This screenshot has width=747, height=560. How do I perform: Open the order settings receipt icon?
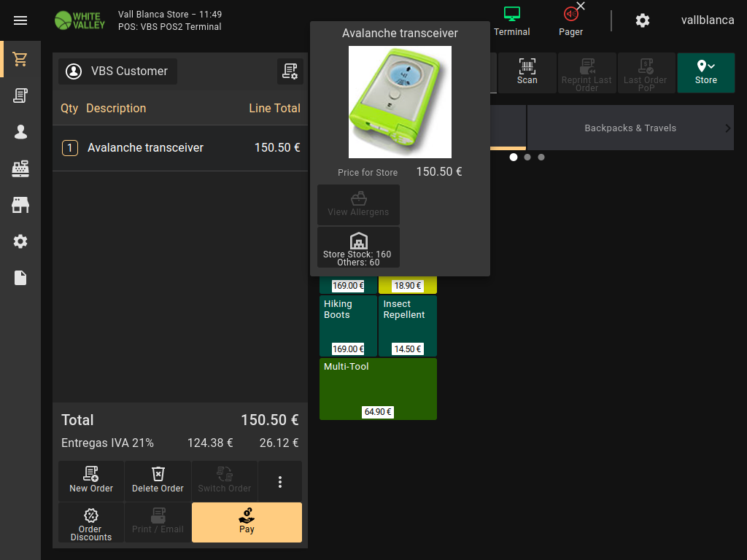pos(290,71)
